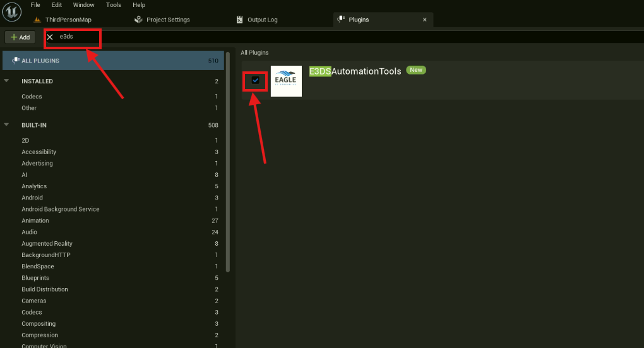Screen dimensions: 644x348
Task: Open the E3DSAutomationTools plugin name
Action: [355, 71]
